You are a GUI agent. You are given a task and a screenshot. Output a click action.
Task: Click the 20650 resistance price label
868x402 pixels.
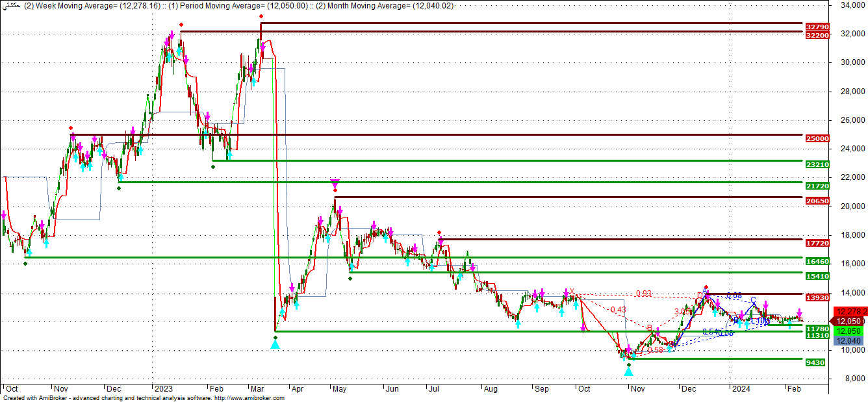click(817, 201)
